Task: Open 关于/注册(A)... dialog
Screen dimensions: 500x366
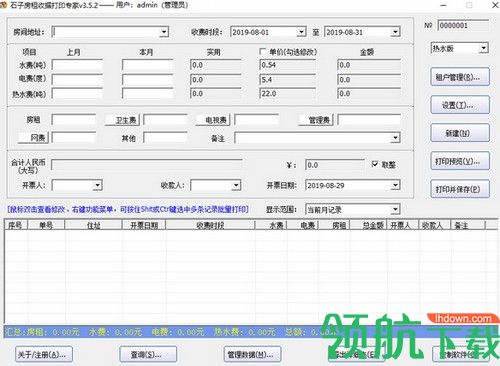Action: click(x=44, y=354)
